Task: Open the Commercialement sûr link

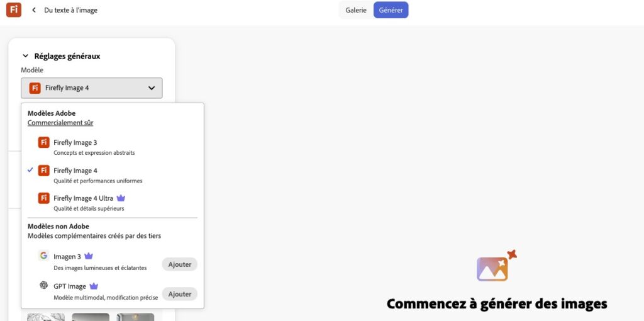Action: point(60,123)
